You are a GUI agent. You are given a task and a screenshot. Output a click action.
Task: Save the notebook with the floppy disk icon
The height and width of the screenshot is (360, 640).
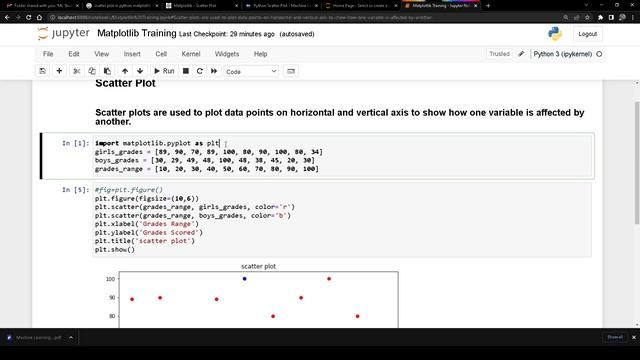[x=42, y=71]
